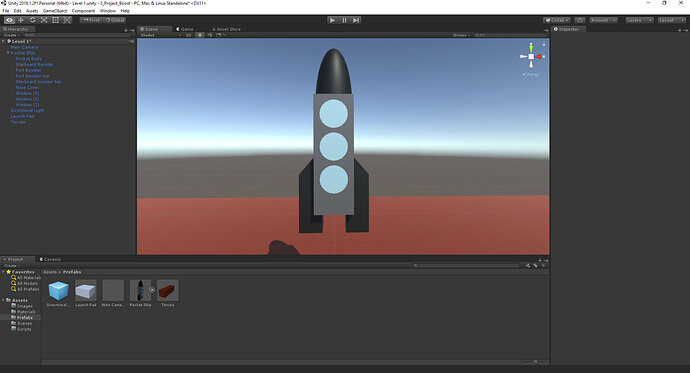The image size is (690, 373).
Task: Toggle Pivot/Center handle position
Action: (x=92, y=20)
